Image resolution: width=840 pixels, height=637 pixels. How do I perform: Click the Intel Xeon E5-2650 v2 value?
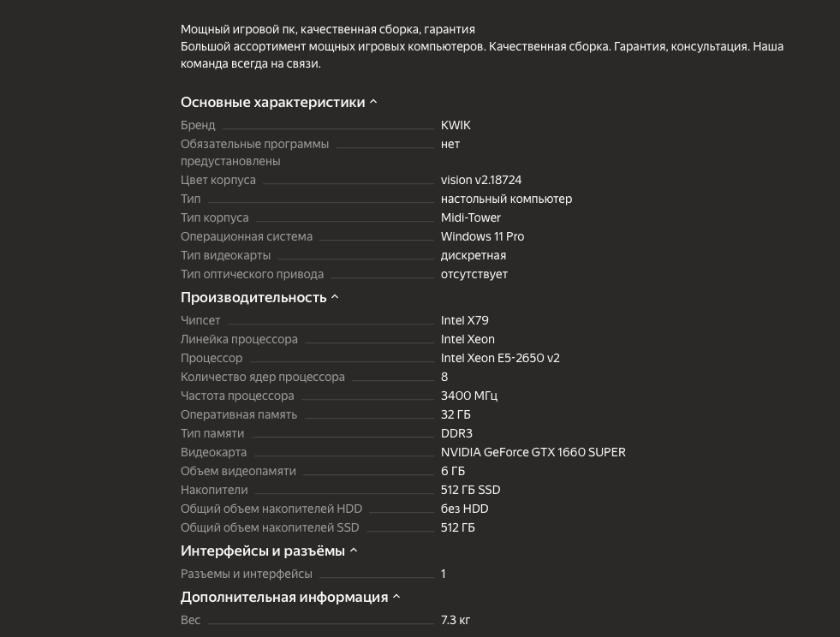tap(500, 358)
